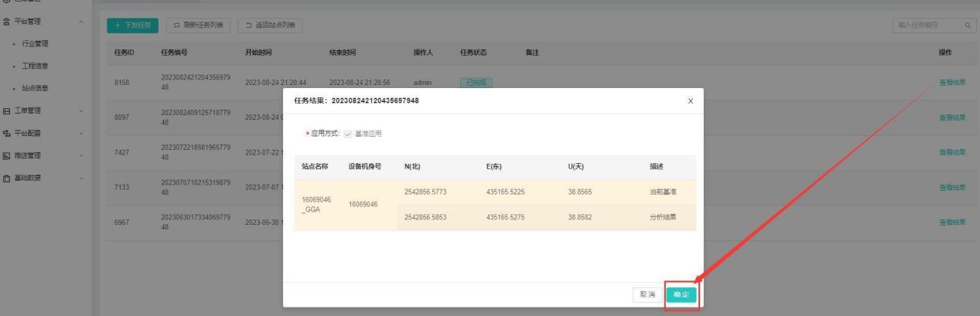Expand the 平台配置 menu arrow
The width and height of the screenshot is (980, 316).
[x=81, y=133]
